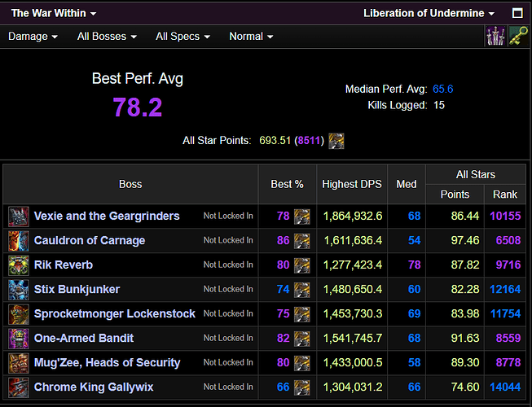Click the One-Armed Bandit boss portrait
The width and height of the screenshot is (532, 407).
point(18,339)
